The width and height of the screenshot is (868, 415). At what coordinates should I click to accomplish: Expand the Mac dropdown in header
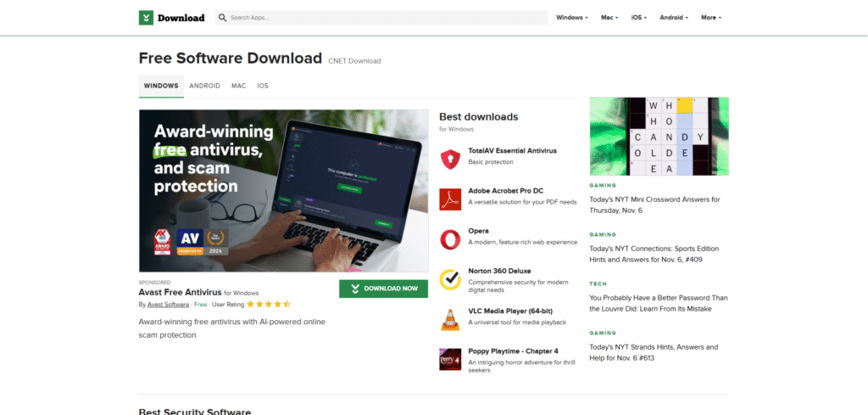[x=609, y=18]
